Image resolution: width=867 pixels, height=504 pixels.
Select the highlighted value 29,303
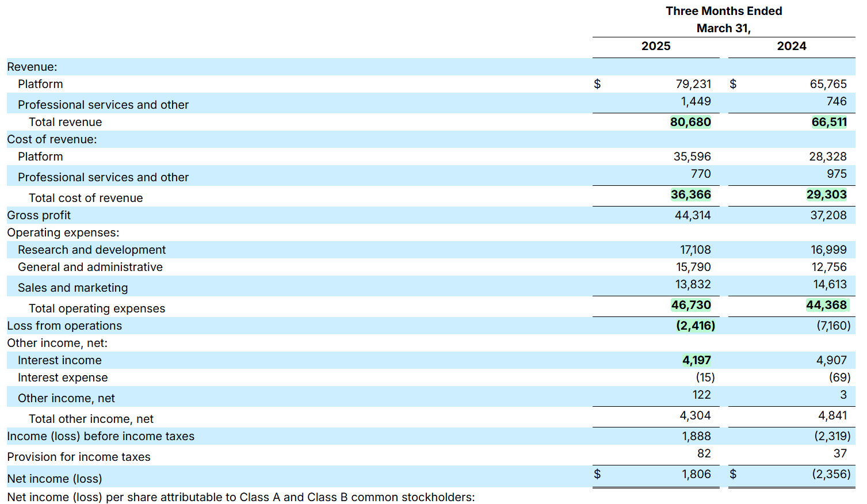pyautogui.click(x=827, y=194)
